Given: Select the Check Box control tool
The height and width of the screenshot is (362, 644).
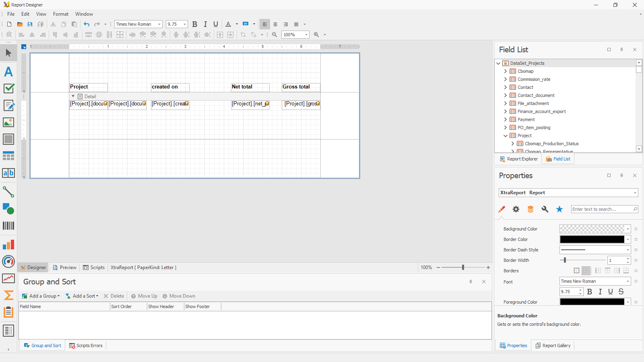Looking at the screenshot, I should click(x=8, y=88).
